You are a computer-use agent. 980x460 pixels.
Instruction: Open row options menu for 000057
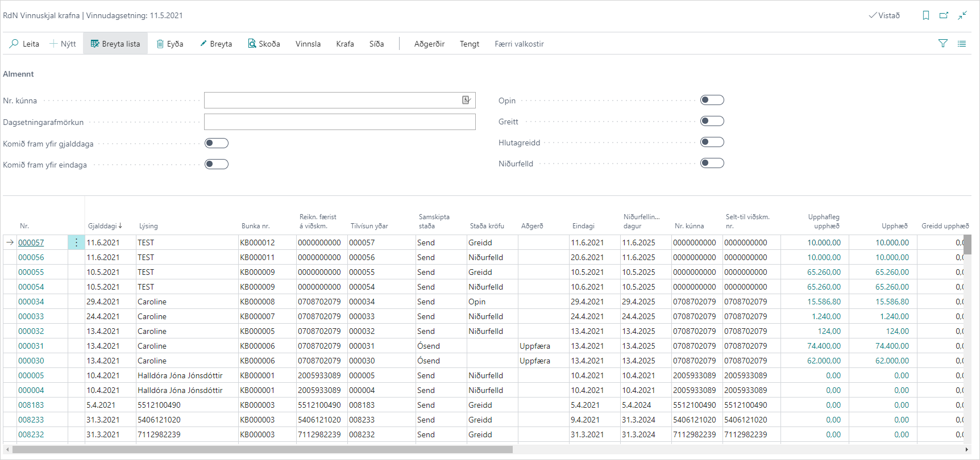click(76, 242)
